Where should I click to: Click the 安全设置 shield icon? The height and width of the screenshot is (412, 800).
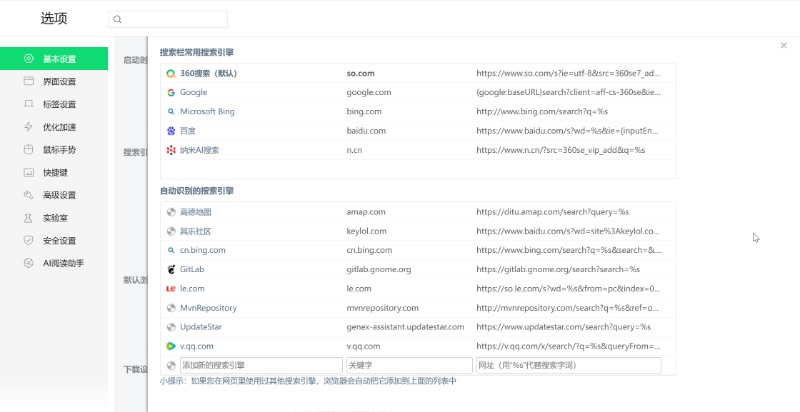coord(29,240)
